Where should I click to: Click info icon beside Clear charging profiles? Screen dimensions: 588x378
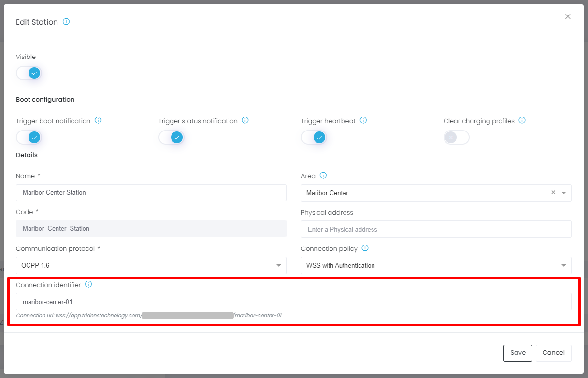tap(522, 120)
